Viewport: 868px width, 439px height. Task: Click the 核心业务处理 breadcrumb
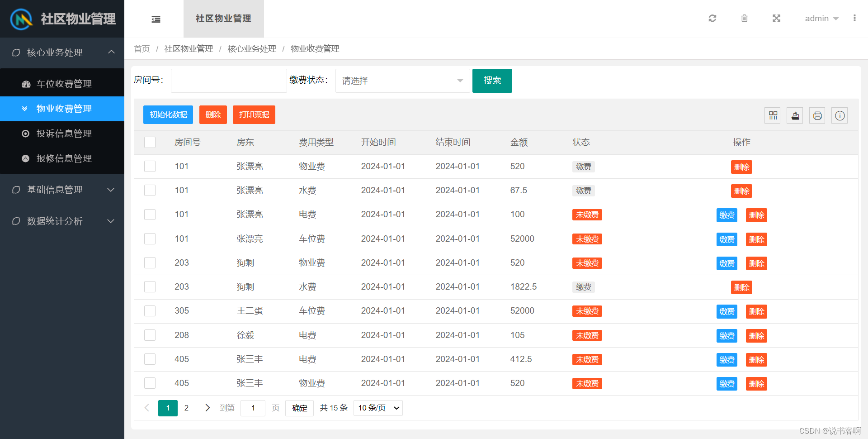(252, 48)
